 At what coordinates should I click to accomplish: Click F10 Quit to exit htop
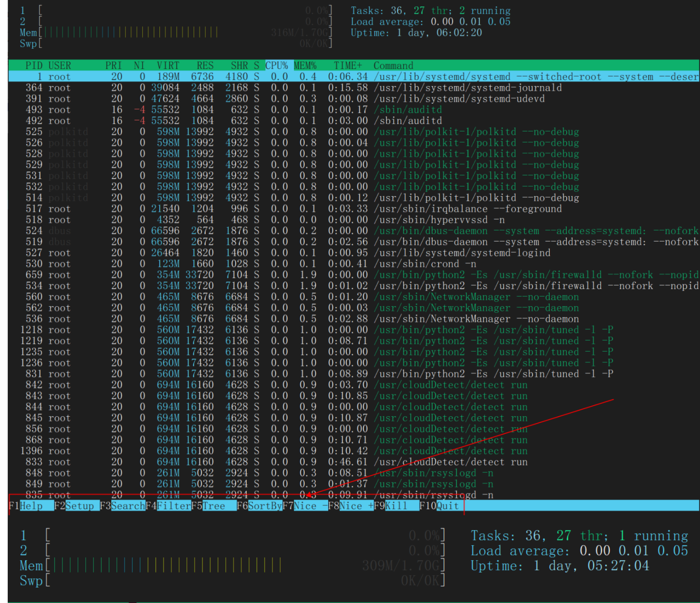447,506
